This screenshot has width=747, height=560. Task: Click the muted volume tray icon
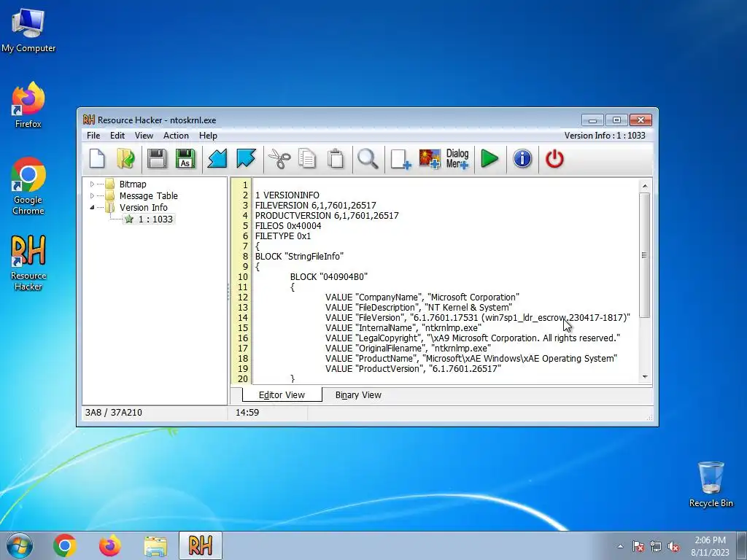point(673,546)
